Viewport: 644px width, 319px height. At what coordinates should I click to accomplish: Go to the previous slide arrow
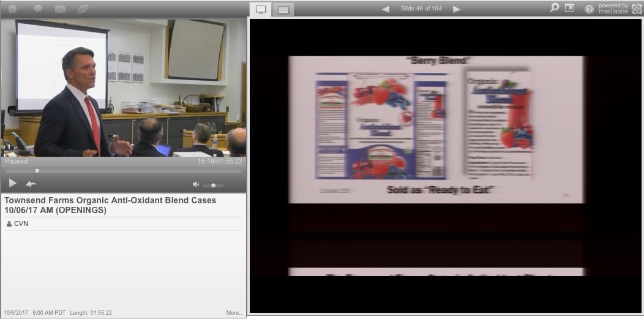(x=385, y=9)
